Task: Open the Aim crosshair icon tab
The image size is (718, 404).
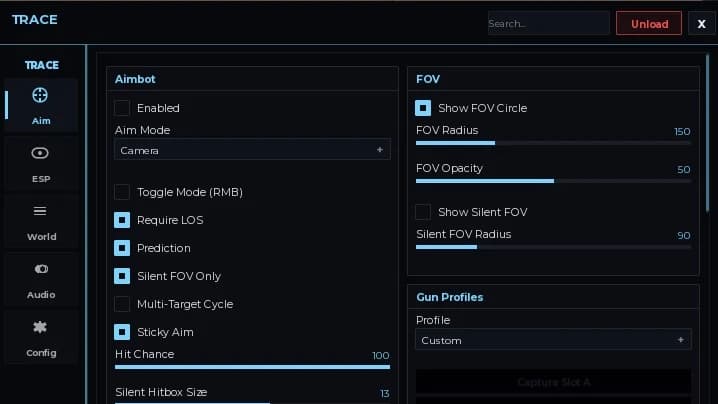Action: (x=40, y=95)
